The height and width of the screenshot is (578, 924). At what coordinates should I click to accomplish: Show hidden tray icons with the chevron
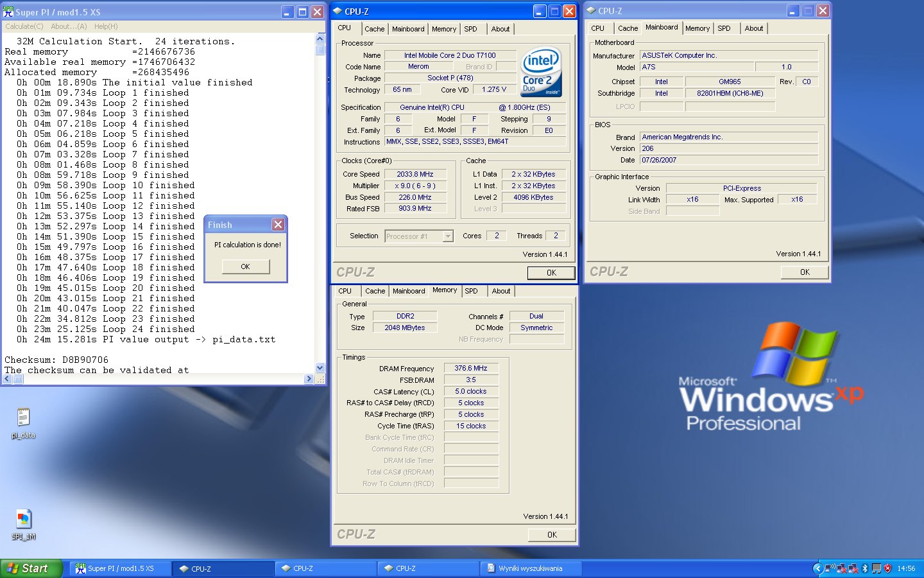coord(817,568)
